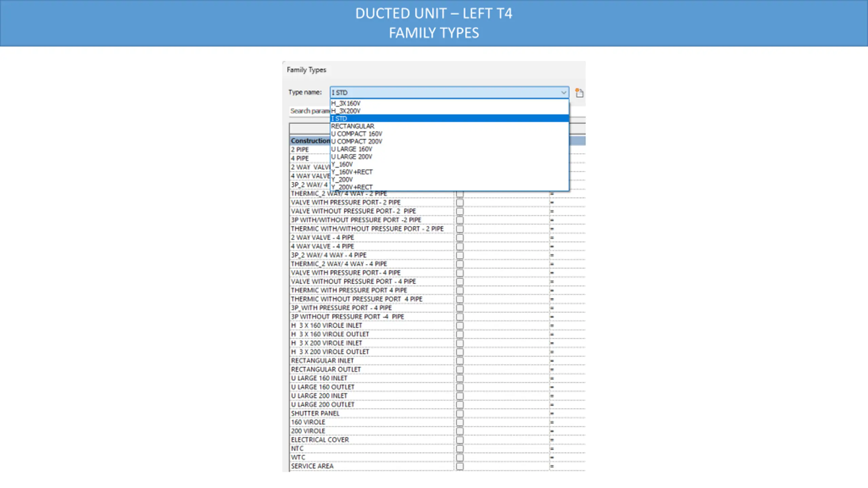Toggle 3P WITH/WITHOUT PRESSURE PORT -2 PIPE checkbox

pyautogui.click(x=460, y=220)
